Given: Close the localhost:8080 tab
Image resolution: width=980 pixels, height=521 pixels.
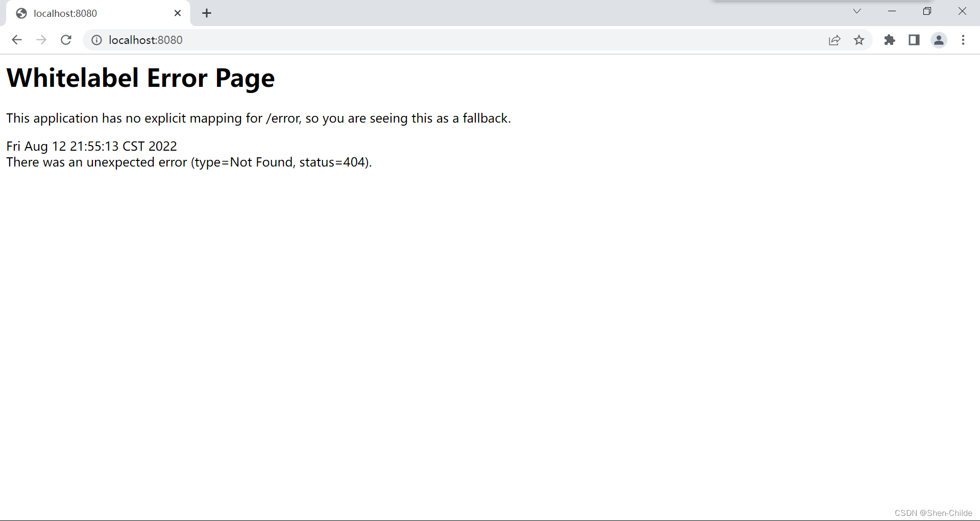Looking at the screenshot, I should (178, 13).
